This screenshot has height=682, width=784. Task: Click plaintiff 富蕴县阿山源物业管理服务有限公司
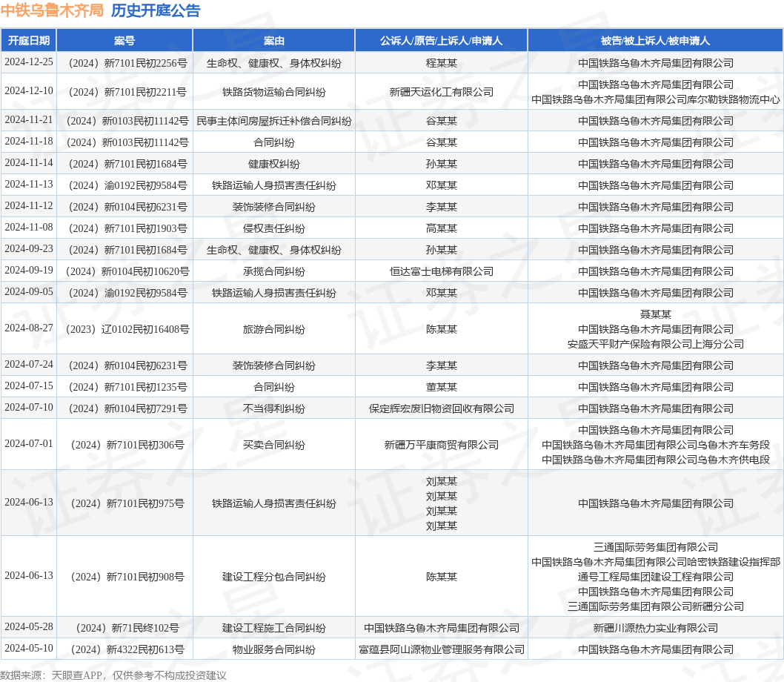(x=442, y=649)
